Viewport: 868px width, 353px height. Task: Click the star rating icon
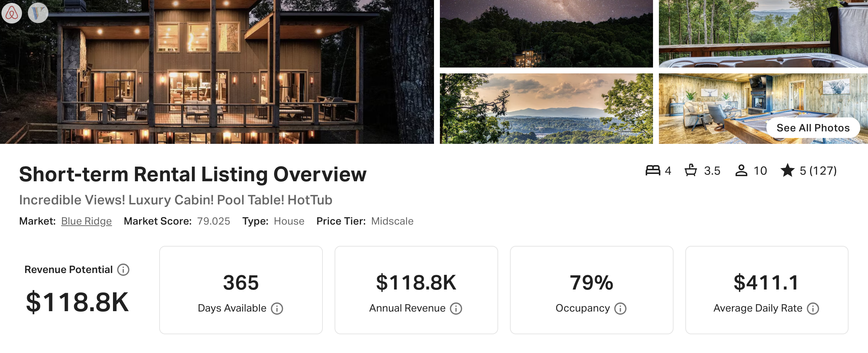pos(788,170)
